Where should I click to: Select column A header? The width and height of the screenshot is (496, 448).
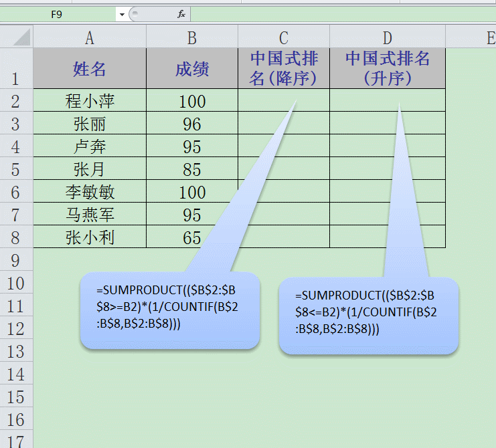coord(90,37)
